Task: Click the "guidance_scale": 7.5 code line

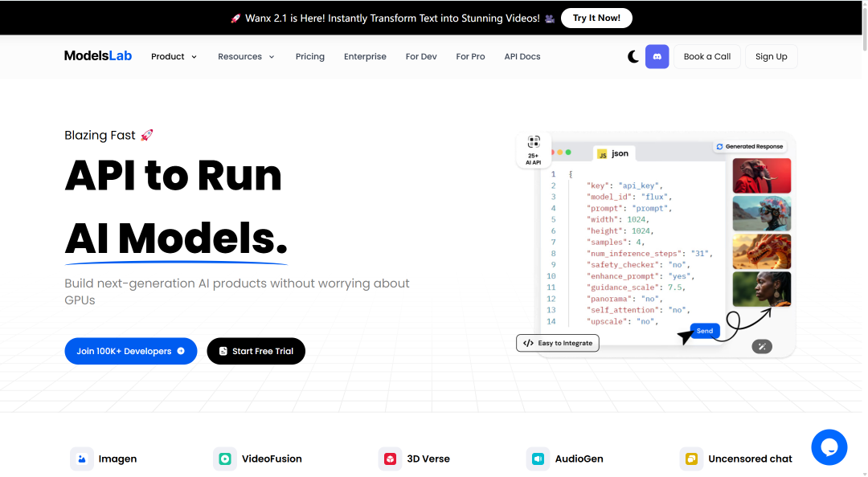Action: point(636,287)
